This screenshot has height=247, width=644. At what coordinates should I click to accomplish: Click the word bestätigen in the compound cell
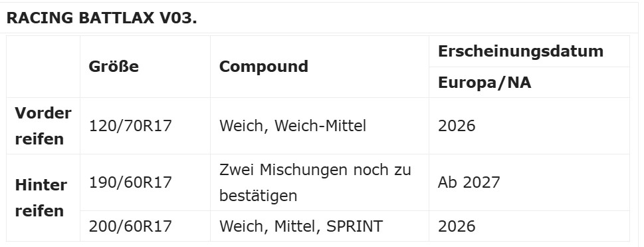pyautogui.click(x=258, y=196)
